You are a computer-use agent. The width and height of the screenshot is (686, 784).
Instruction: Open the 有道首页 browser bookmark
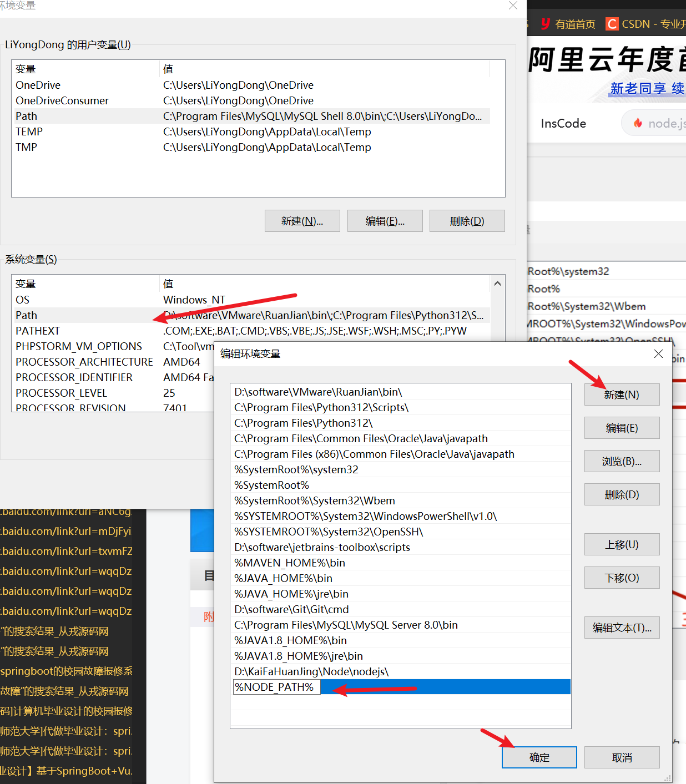(568, 24)
